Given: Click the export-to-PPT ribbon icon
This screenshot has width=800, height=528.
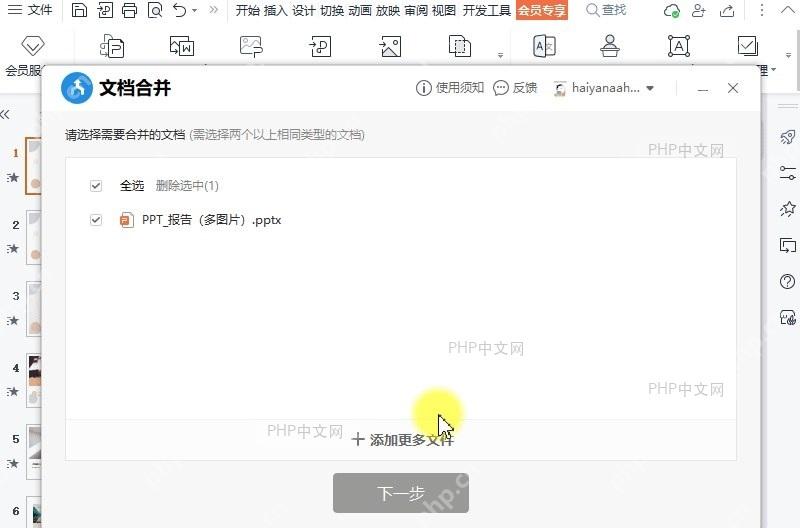Looking at the screenshot, I should click(320, 46).
